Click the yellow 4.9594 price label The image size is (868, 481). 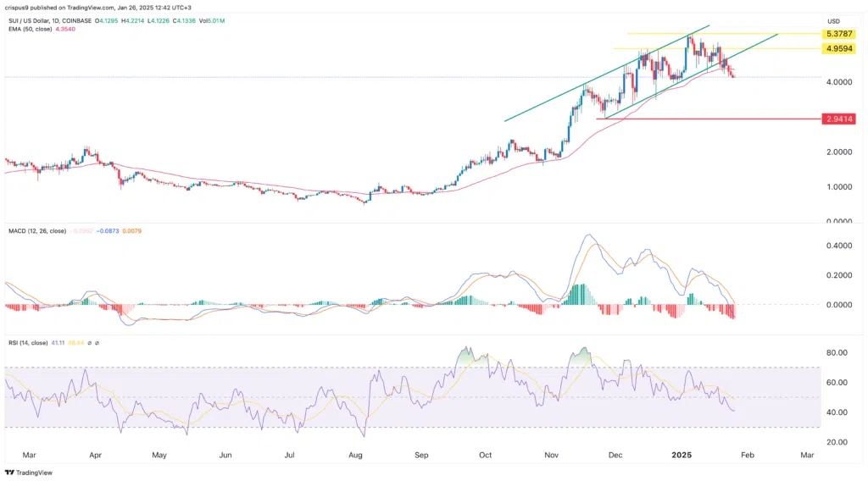pos(839,48)
